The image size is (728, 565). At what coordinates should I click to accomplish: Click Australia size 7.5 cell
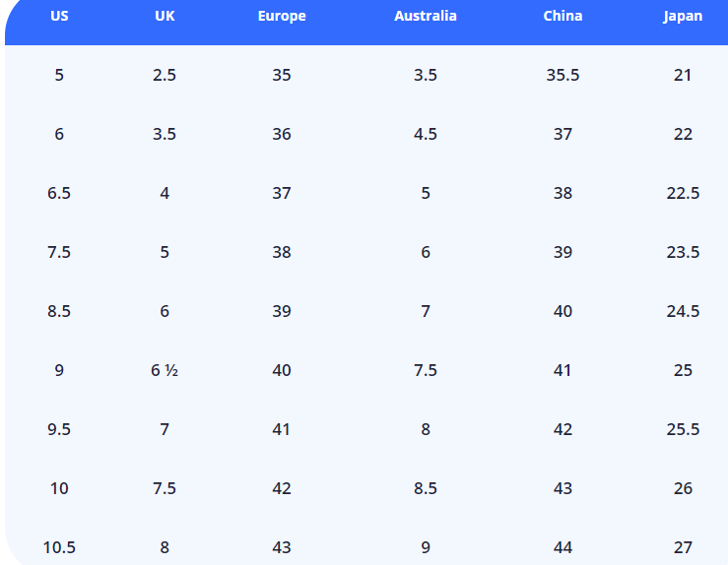coord(426,370)
